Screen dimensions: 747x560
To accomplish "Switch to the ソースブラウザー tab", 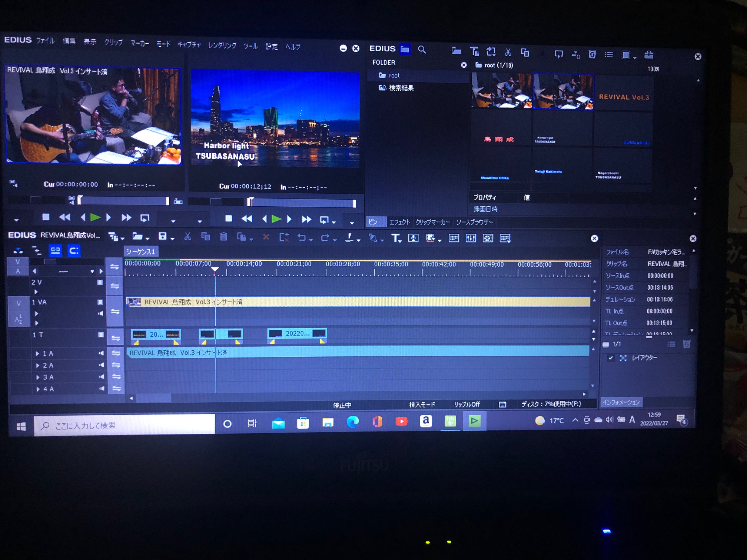I will pos(474,222).
